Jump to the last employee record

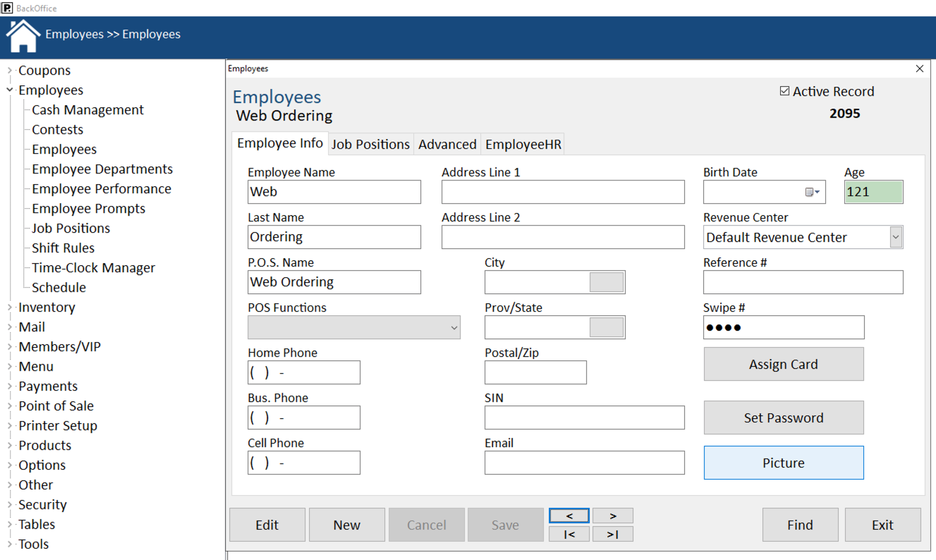pyautogui.click(x=612, y=534)
